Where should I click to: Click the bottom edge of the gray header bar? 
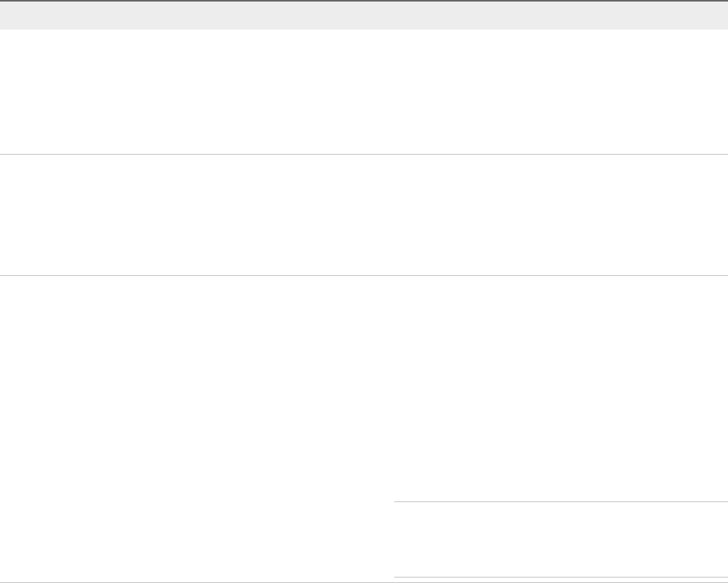[x=364, y=29]
